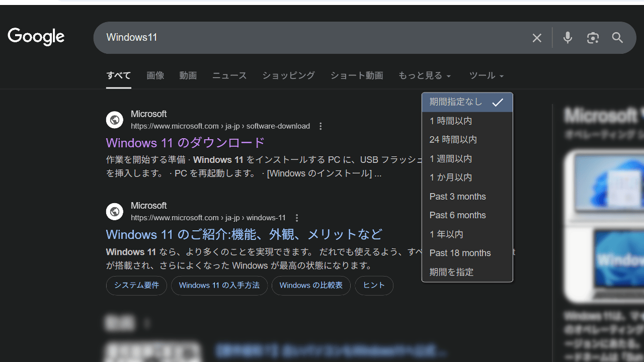Collapse the ツール dropdown
Viewport: 644px width, 362px height.
[487, 75]
